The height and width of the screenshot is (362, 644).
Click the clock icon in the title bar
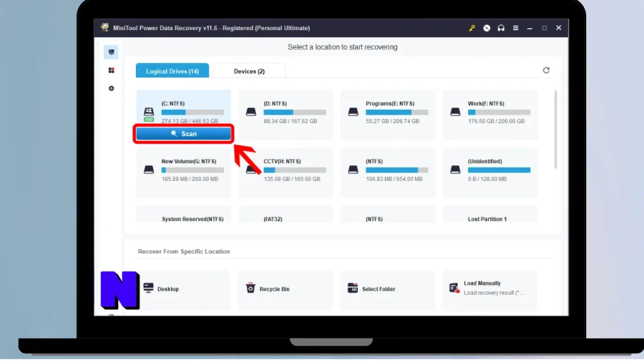(486, 28)
